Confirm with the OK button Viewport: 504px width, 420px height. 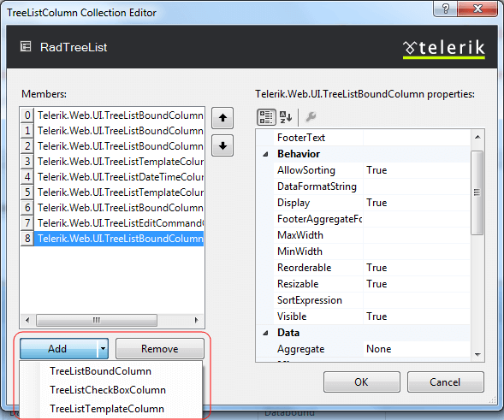[362, 382]
